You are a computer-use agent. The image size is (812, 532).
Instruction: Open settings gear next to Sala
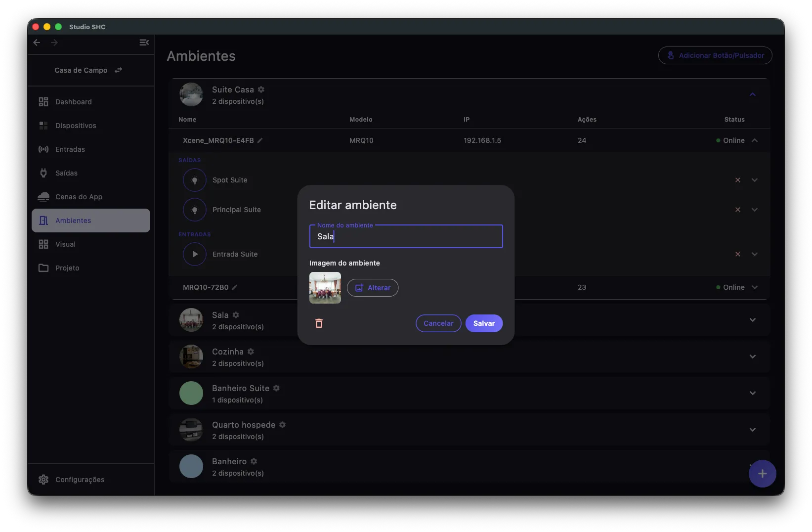click(236, 315)
